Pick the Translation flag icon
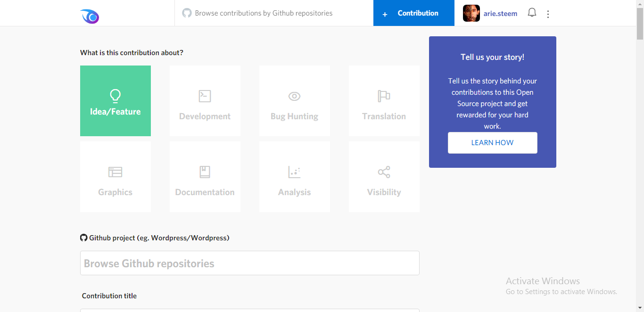The image size is (644, 312). [384, 96]
